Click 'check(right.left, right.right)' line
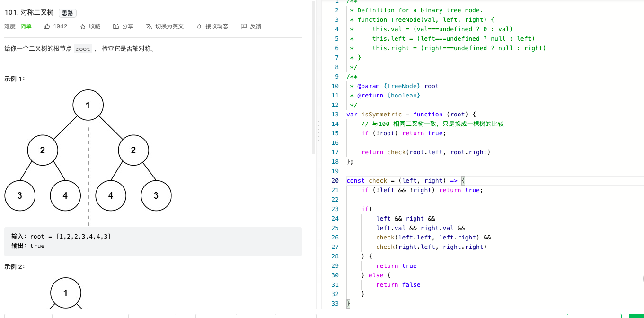The width and height of the screenshot is (644, 318). [x=432, y=247]
